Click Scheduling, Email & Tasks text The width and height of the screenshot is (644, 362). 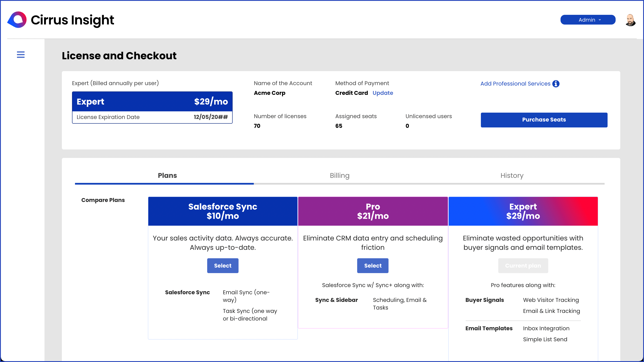click(x=400, y=304)
